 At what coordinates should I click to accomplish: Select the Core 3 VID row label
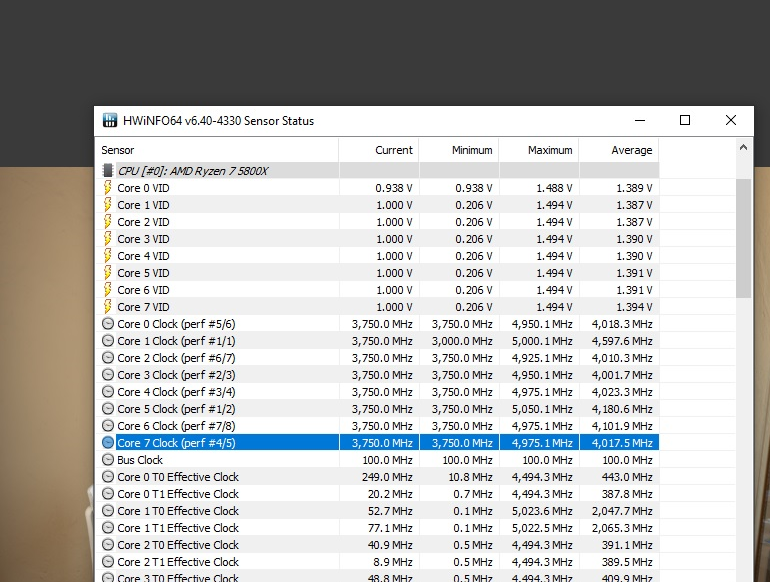pyautogui.click(x=143, y=239)
